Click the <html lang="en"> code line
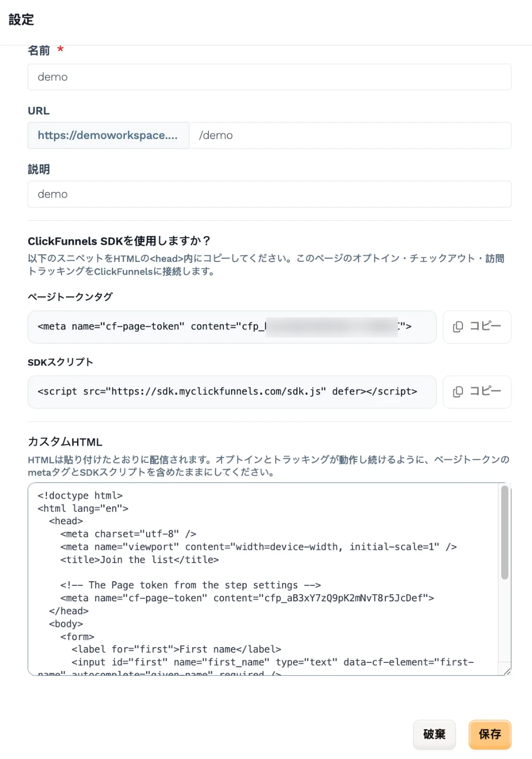The width and height of the screenshot is (532, 759). [x=83, y=509]
